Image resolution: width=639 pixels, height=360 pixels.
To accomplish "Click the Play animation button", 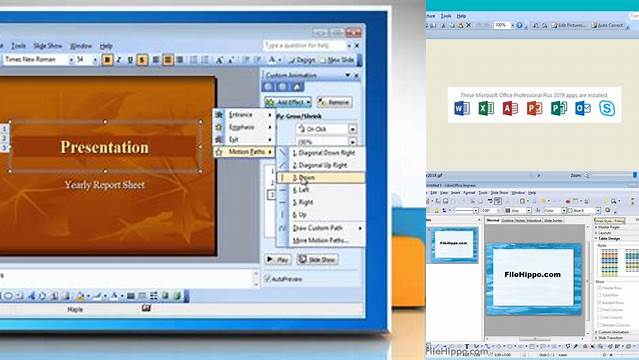I will click(278, 259).
